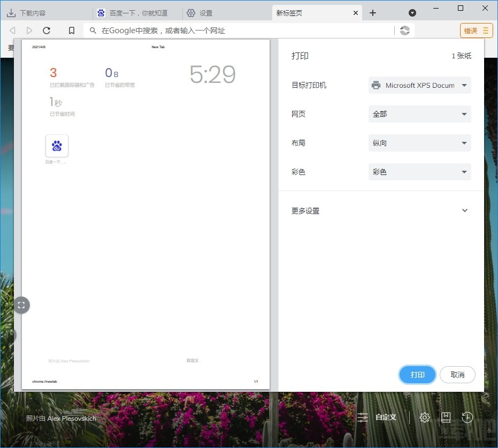Click the sliders icon next to 自定义
Screen dimensions: 498x448
(x=363, y=417)
